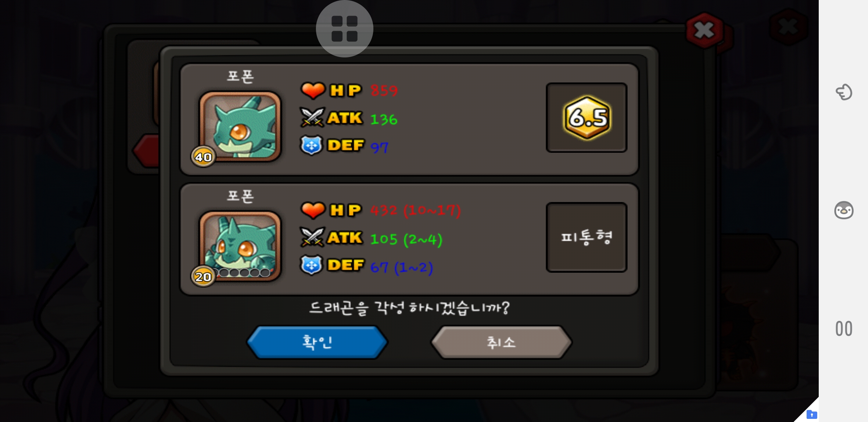Tap the heart HP icon of top dragon
The image size is (868, 422).
(x=313, y=90)
